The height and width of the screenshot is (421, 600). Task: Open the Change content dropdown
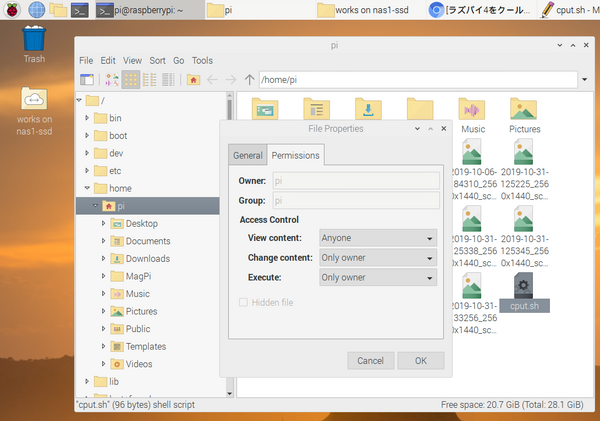point(378,258)
